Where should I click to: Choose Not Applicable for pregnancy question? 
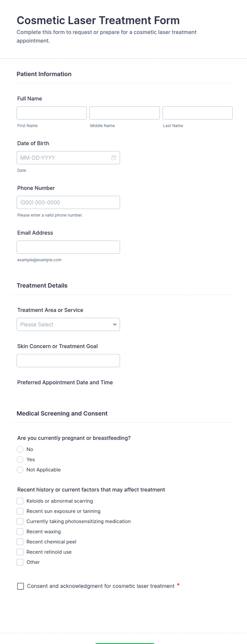click(x=20, y=470)
